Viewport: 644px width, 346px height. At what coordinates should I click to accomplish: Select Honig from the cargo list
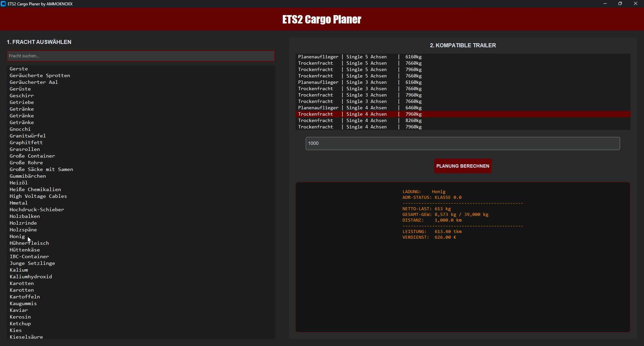pos(17,236)
